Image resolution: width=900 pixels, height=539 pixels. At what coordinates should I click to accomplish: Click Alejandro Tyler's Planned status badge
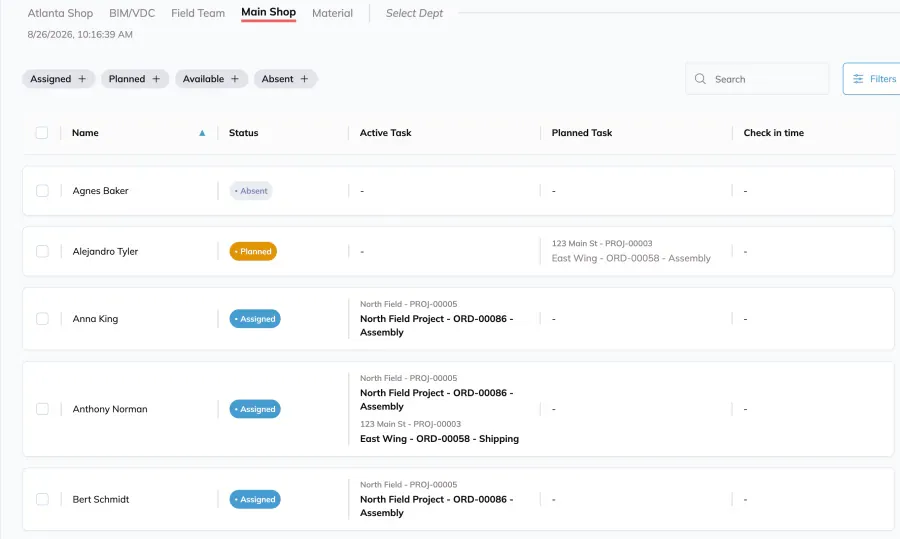click(x=253, y=251)
